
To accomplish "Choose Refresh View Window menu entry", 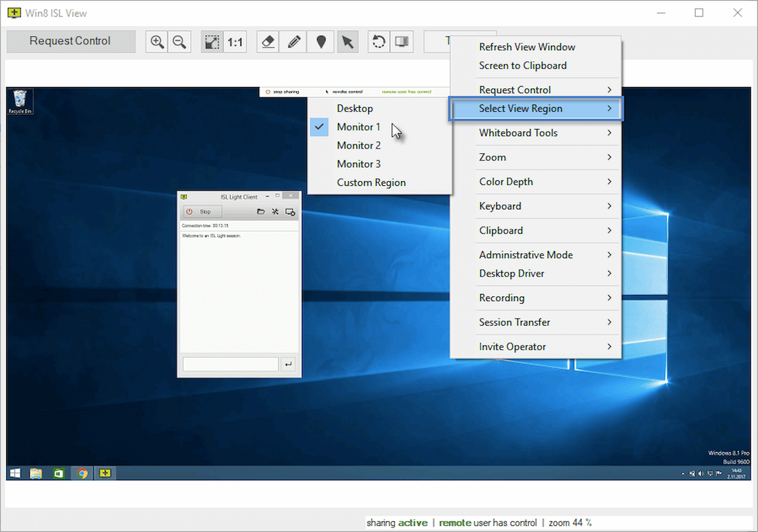I will point(527,47).
